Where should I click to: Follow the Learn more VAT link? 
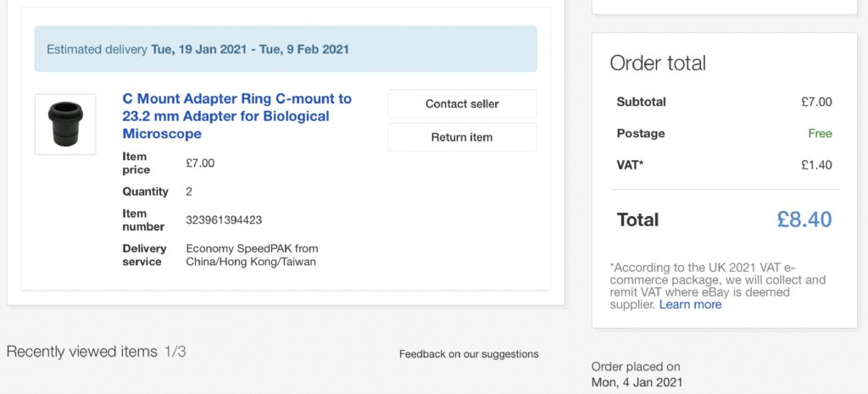tap(690, 304)
